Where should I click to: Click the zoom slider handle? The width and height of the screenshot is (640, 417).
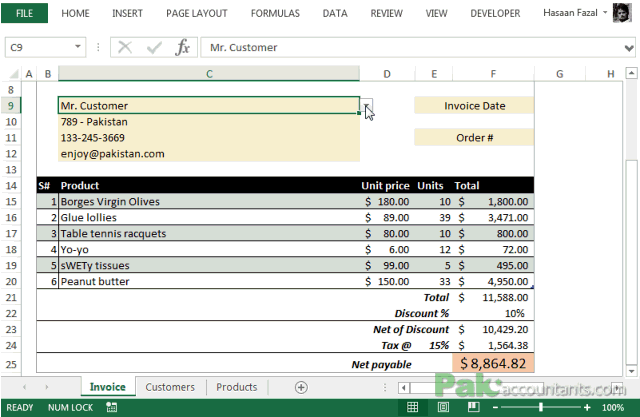click(x=541, y=407)
